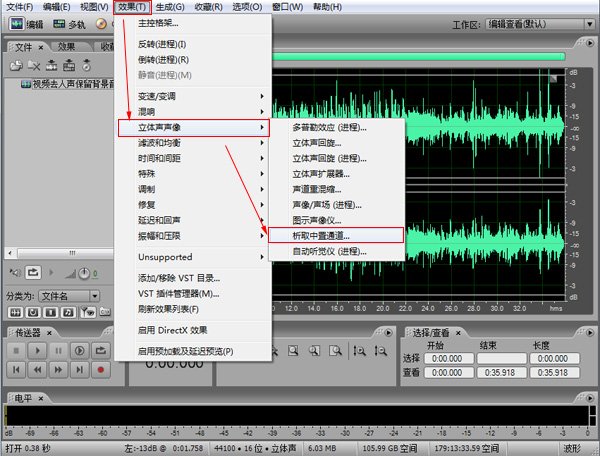Toggle full path display icon
Image resolution: width=600 pixels, height=456 pixels.
click(x=105, y=313)
